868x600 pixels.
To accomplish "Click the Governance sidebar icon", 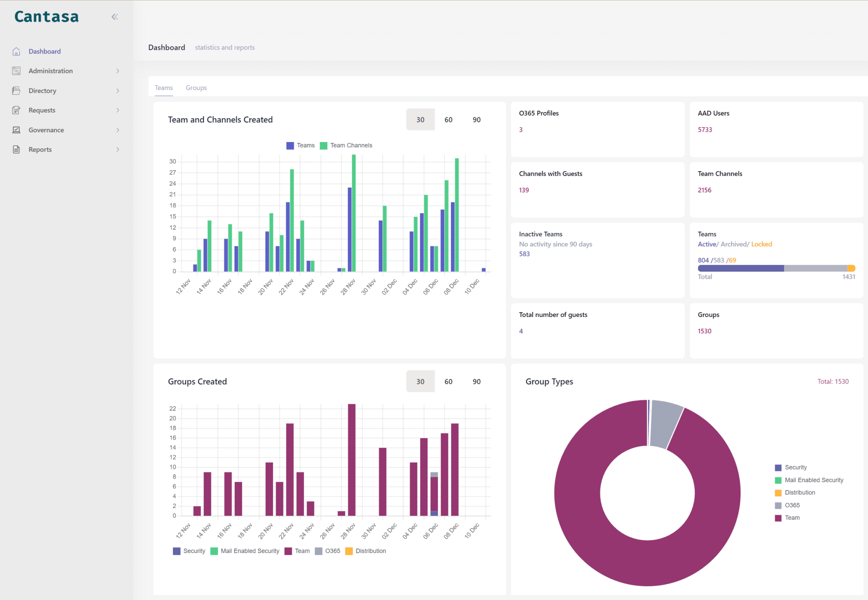I will click(x=17, y=130).
